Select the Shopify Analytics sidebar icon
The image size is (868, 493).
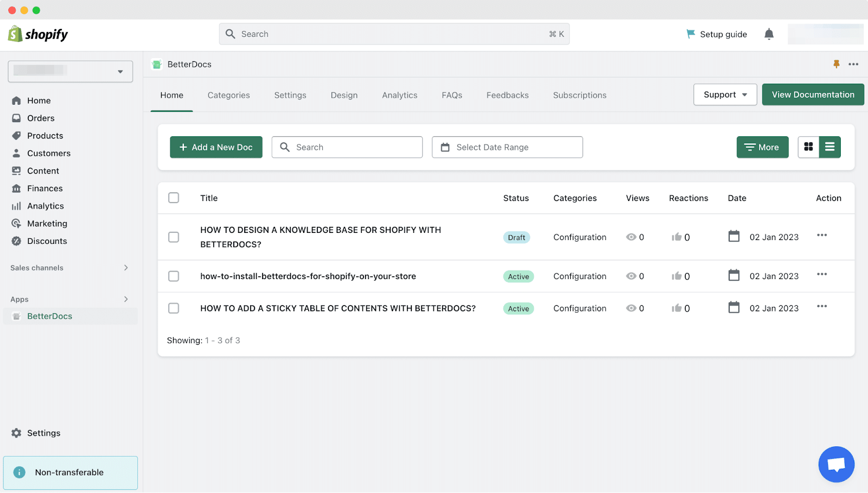pos(17,206)
